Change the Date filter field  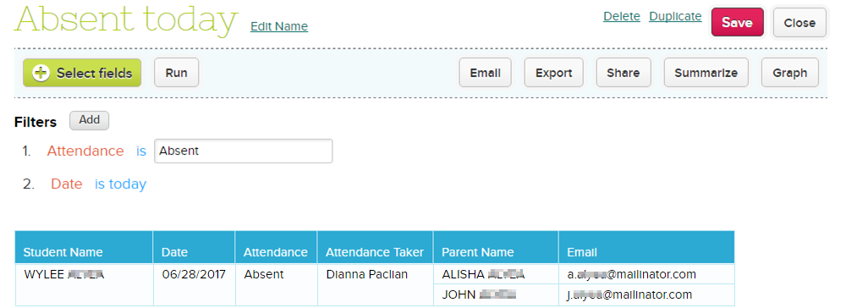(x=67, y=184)
